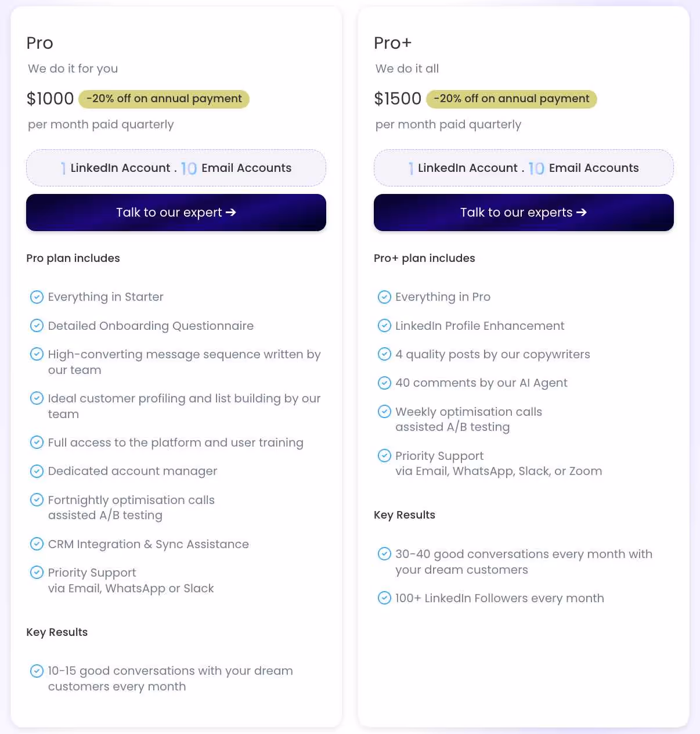The image size is (700, 734).
Task: Open Talk to our experts for the Pro+ plan
Action: 523,212
